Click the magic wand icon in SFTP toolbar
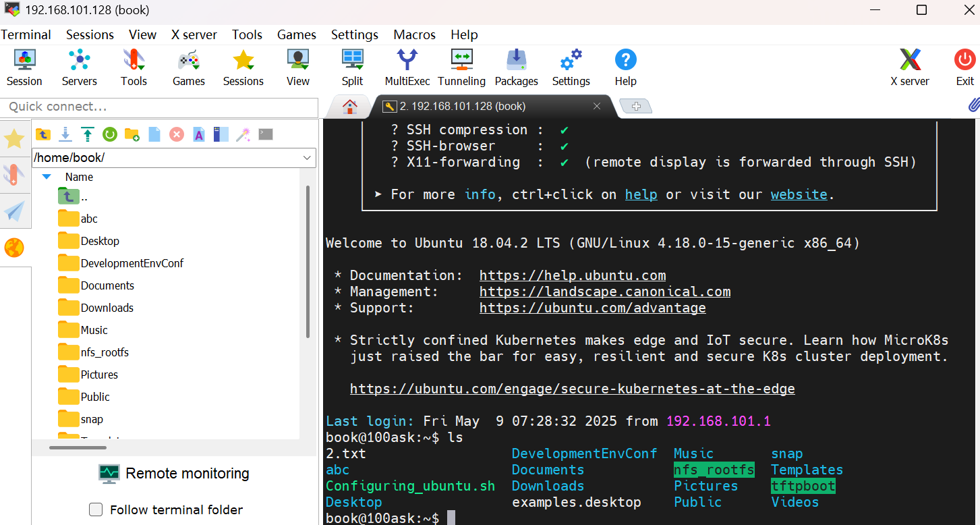 pyautogui.click(x=243, y=134)
